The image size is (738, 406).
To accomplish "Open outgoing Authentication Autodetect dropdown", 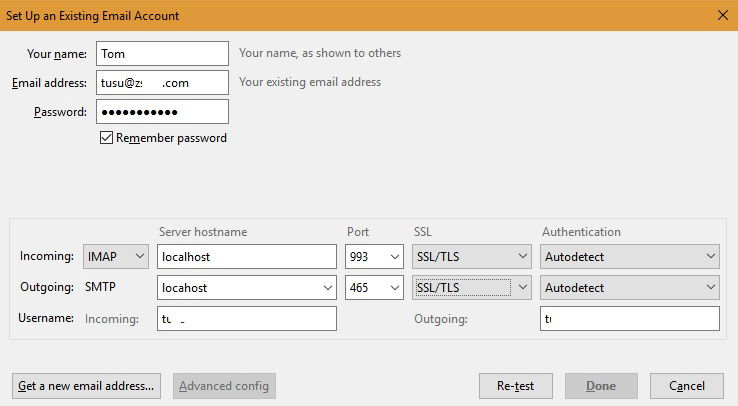I will click(x=630, y=287).
